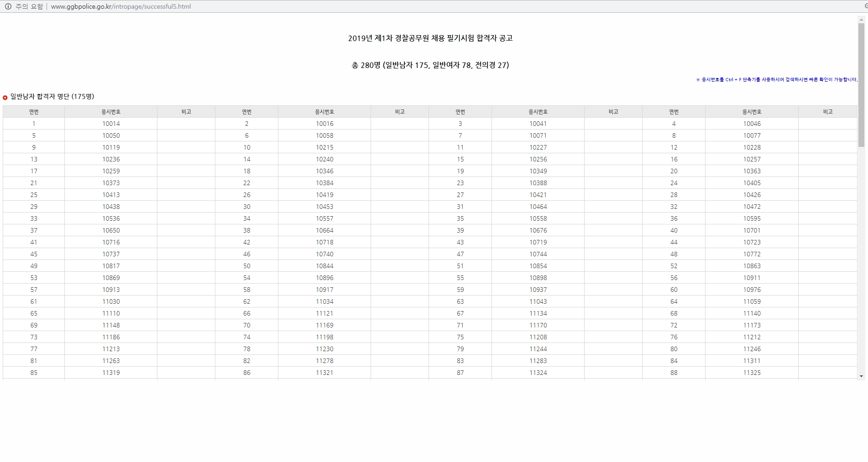Click the scrollbar up arrow
Viewport: 868px width, 462px height.
pyautogui.click(x=861, y=20)
